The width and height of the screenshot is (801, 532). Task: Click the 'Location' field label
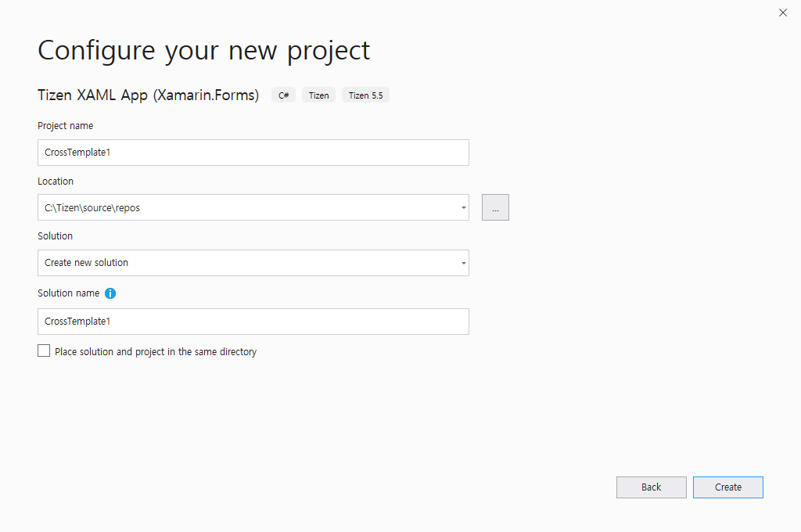56,181
